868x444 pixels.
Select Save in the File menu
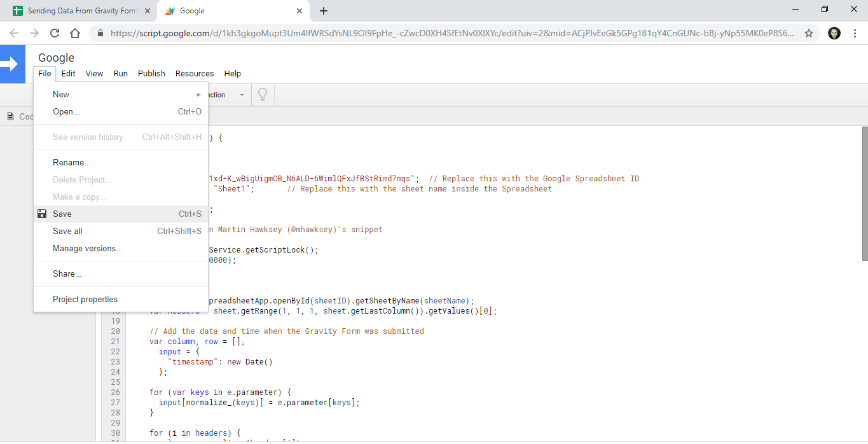click(121, 214)
